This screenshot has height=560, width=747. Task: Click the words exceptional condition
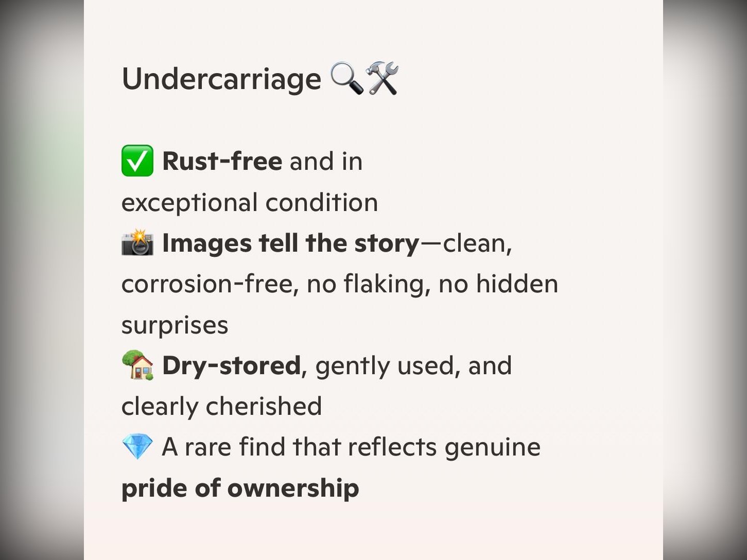coord(250,202)
